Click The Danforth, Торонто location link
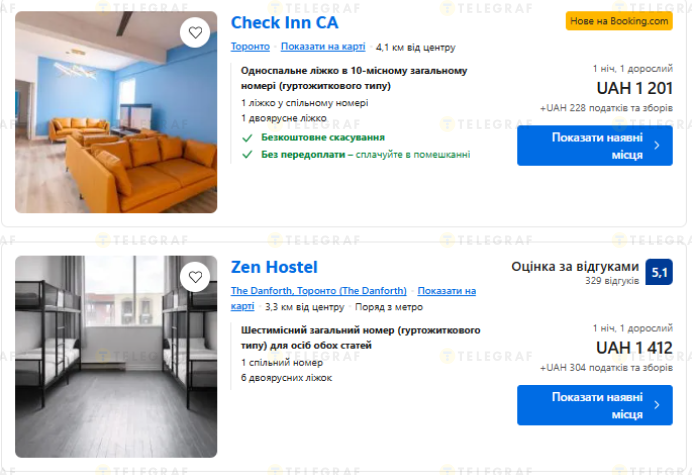The width and height of the screenshot is (692, 475). pos(318,291)
